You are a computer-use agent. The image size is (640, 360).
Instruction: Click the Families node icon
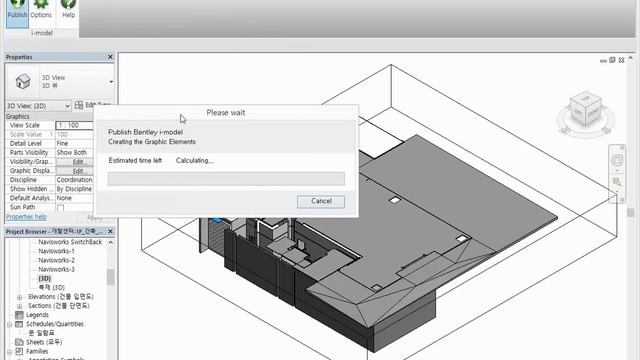(19, 351)
